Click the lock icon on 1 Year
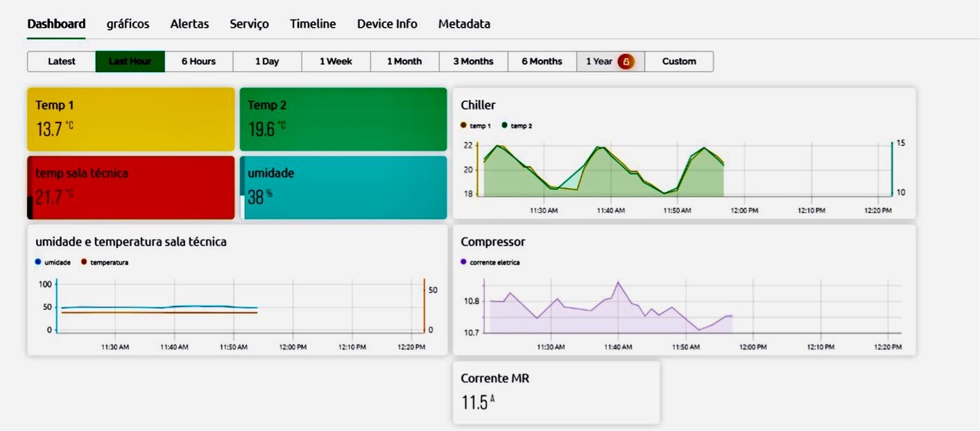This screenshot has height=431, width=980. point(626,62)
